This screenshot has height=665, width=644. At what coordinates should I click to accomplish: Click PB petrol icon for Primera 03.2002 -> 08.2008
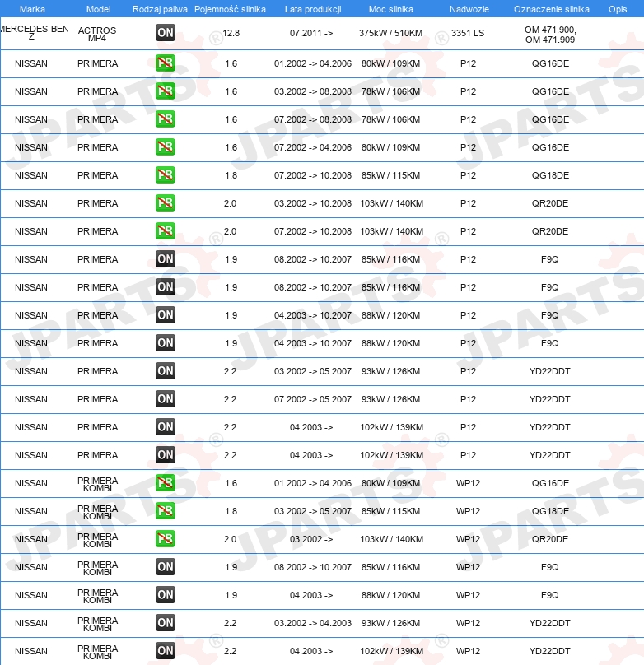point(165,91)
